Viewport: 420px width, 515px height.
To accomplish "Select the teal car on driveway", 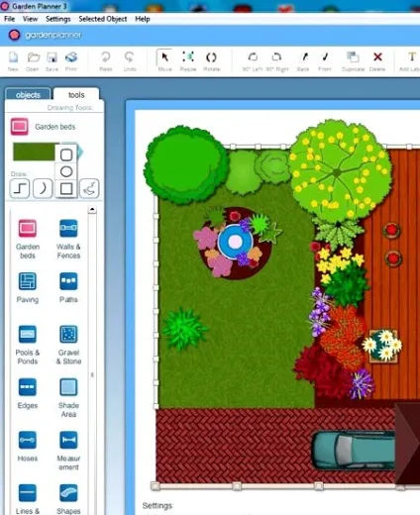I will 354,451.
